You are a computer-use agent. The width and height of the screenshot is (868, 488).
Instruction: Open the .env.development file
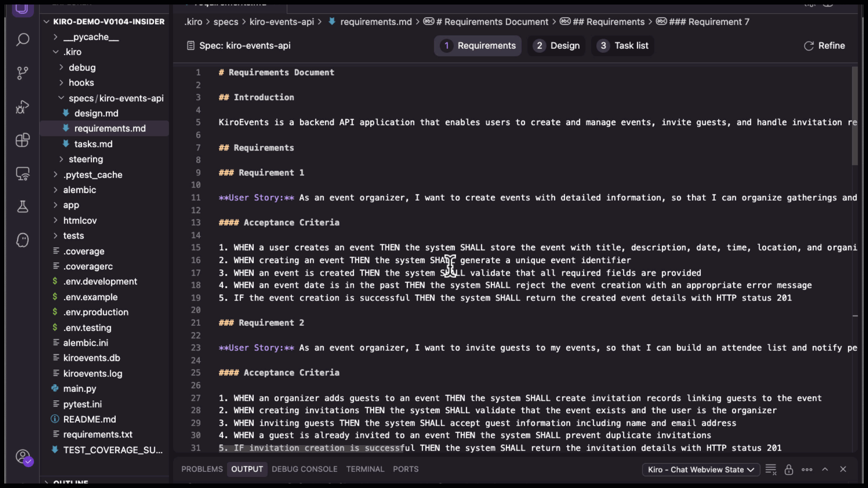104,282
